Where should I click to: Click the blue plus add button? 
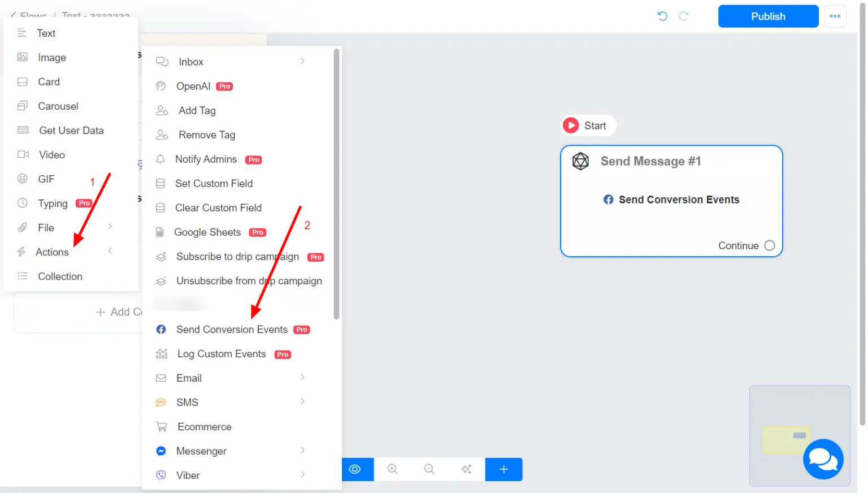click(x=504, y=469)
